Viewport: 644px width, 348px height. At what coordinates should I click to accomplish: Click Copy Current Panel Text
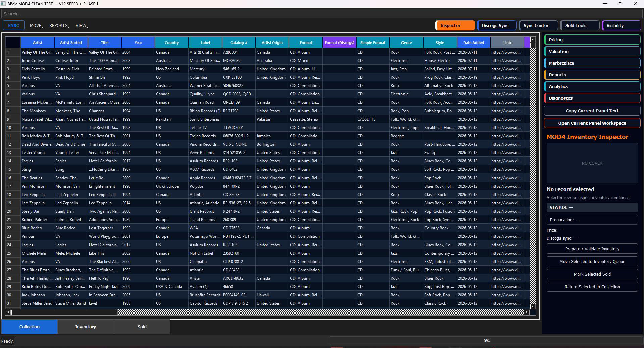(x=592, y=111)
